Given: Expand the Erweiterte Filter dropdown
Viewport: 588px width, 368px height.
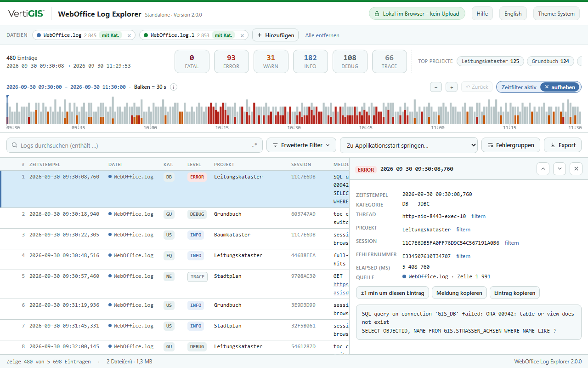Looking at the screenshot, I should (301, 145).
